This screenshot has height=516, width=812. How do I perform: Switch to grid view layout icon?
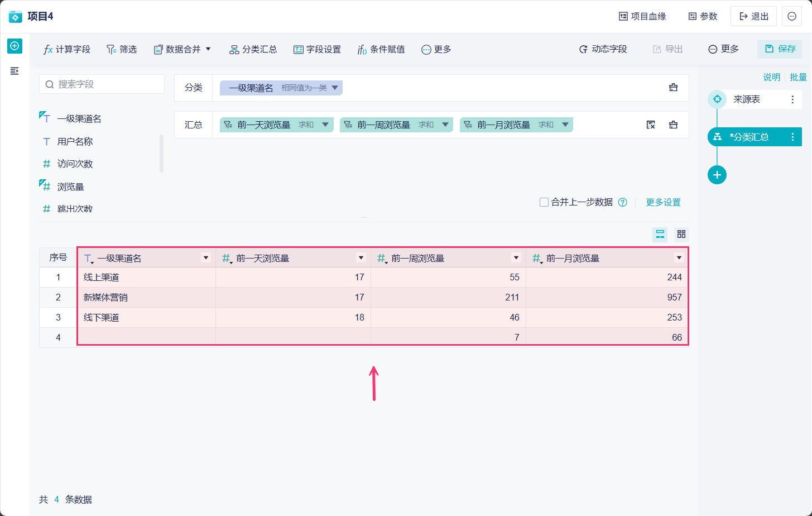click(681, 234)
